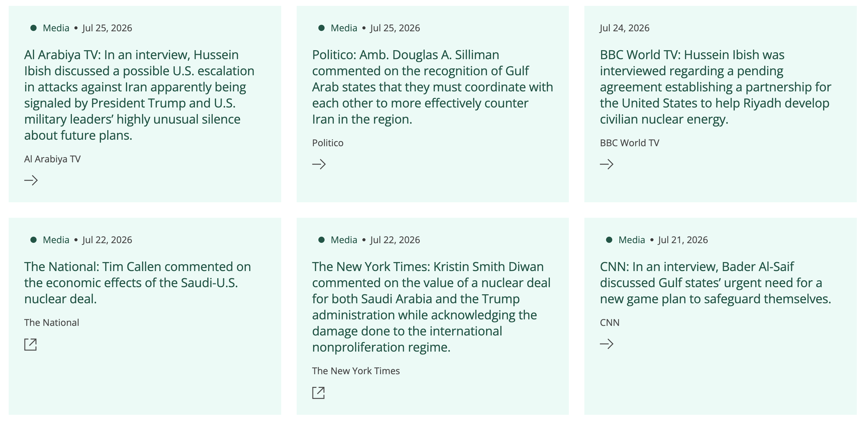Click the Jul 21, 2026 date on CNN card
Viewport: 868px width, 425px height.
(683, 240)
